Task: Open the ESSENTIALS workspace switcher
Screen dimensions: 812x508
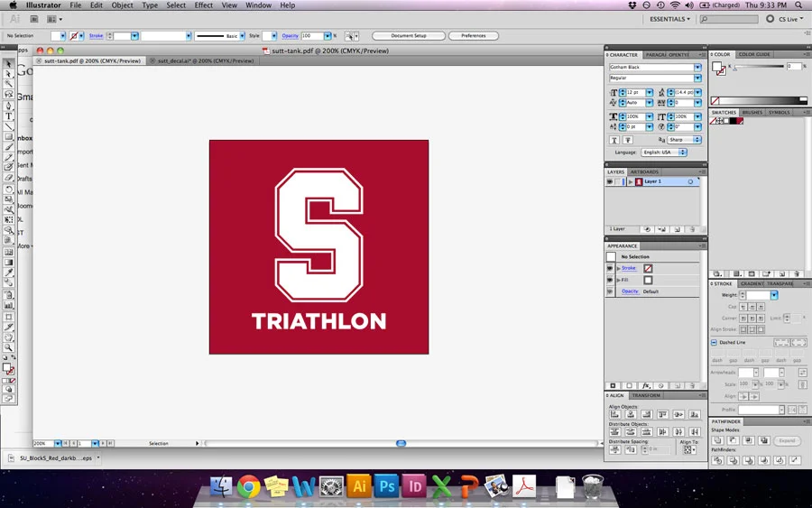Action: (x=669, y=19)
